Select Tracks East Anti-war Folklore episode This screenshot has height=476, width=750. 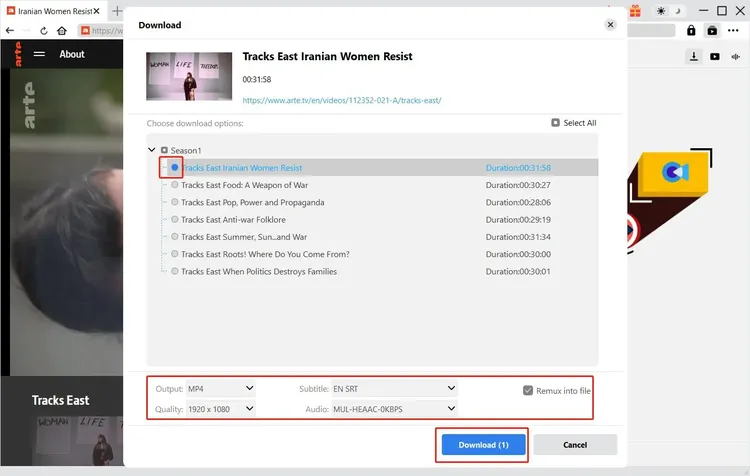click(x=175, y=219)
